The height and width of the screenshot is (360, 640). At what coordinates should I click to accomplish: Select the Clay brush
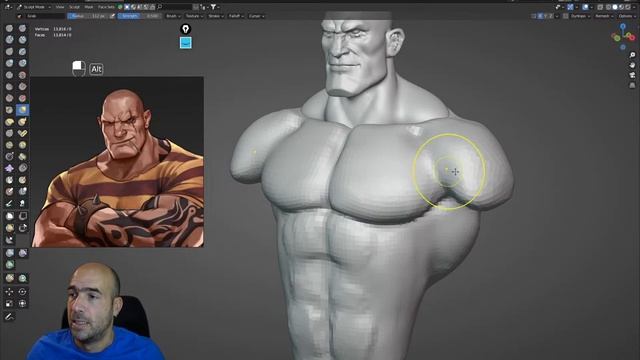coord(9,40)
